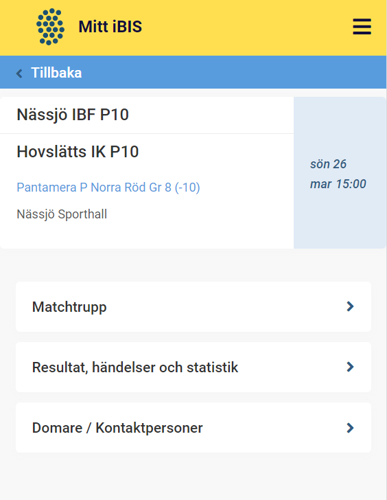Viewport: 387px width, 500px height.
Task: Click the Mitt iBIS header title
Action: (110, 27)
